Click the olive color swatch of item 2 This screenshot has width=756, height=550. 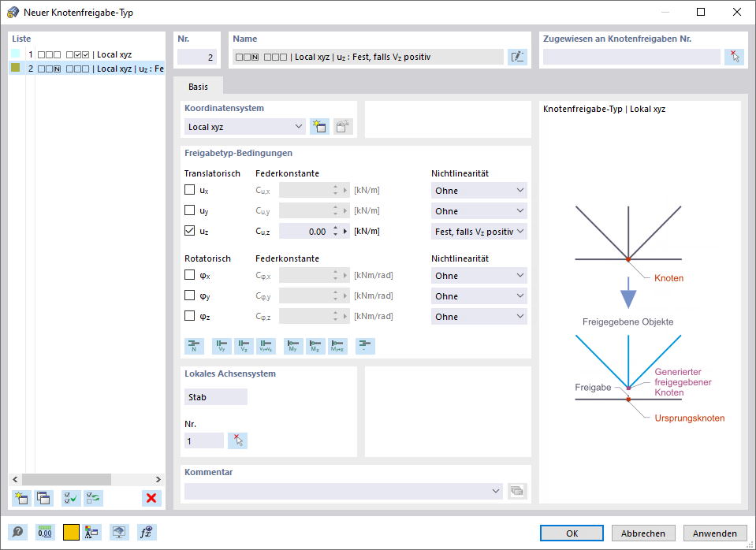click(16, 68)
